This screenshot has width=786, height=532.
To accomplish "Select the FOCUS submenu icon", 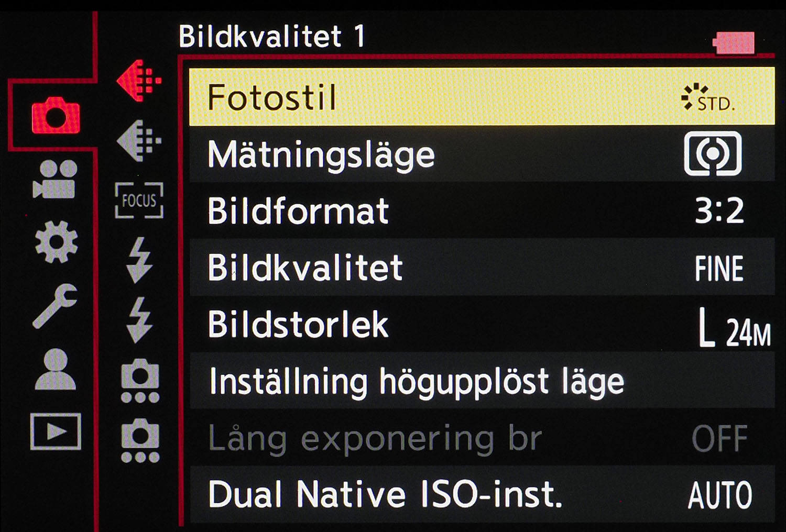I will click(x=139, y=200).
